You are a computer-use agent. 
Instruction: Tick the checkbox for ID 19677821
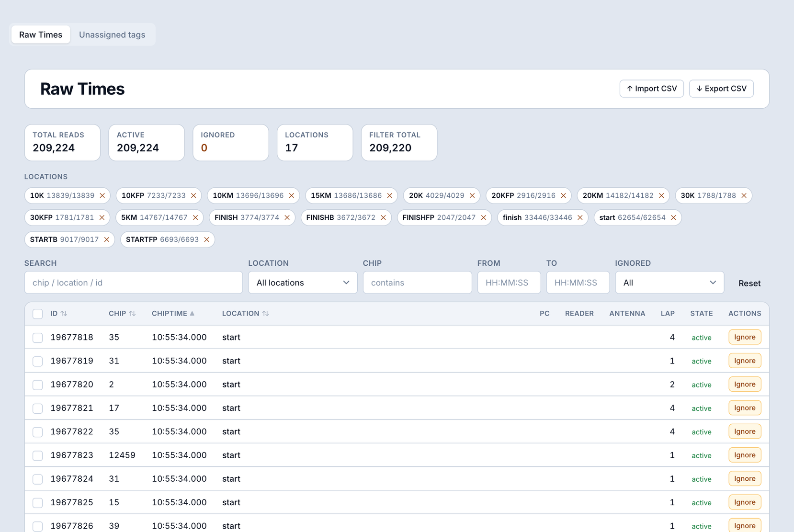coord(38,408)
